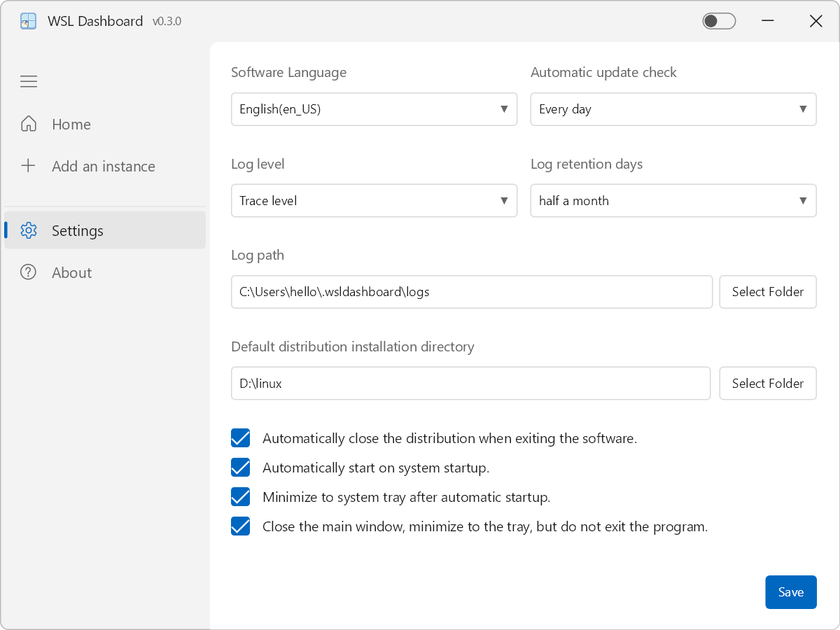The image size is (840, 630).
Task: Click the default installation directory text field
Action: click(x=470, y=384)
